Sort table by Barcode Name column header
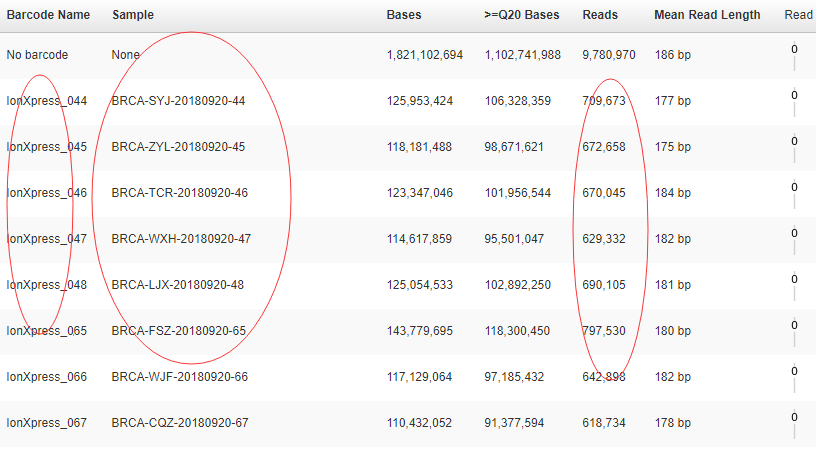This screenshot has height=450, width=816. coord(48,15)
